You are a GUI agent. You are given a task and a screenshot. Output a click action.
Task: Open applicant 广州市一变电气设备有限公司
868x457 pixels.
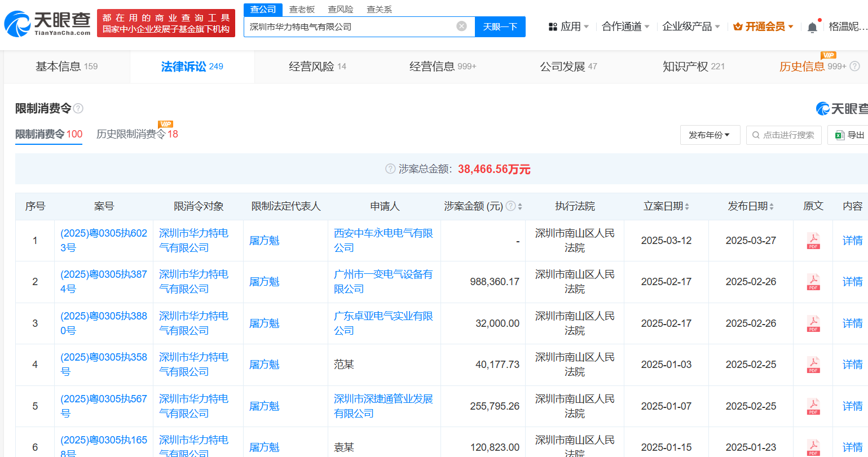pyautogui.click(x=384, y=282)
